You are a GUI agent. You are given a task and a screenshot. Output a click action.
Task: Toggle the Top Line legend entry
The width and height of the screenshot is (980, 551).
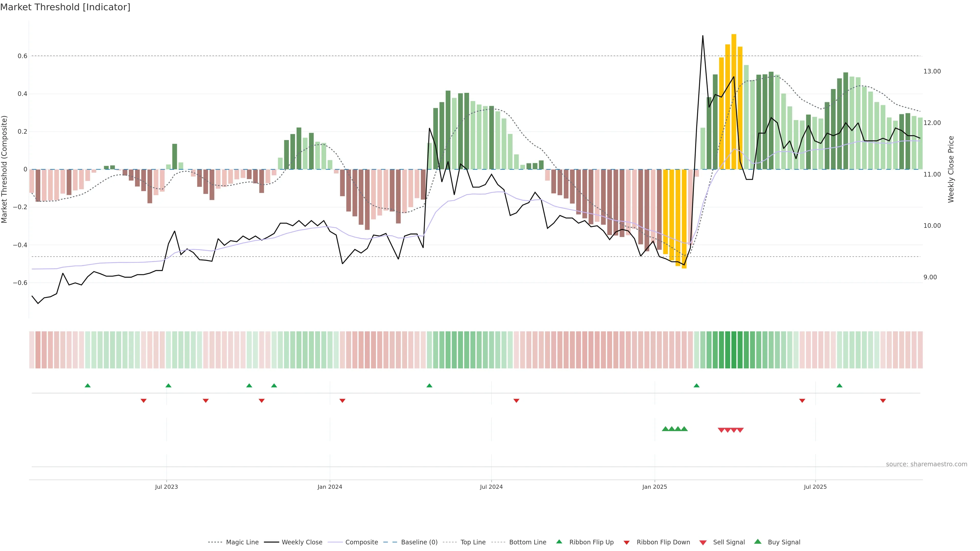pyautogui.click(x=473, y=542)
